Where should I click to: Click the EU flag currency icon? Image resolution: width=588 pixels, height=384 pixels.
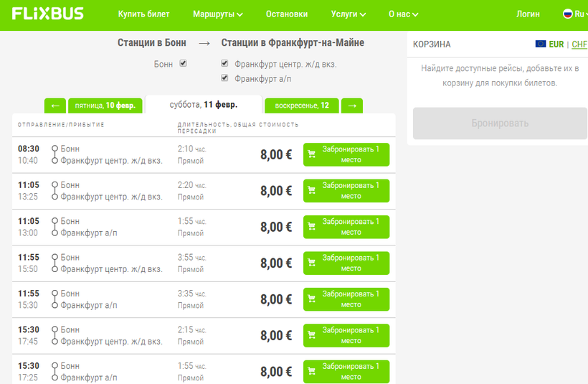[541, 44]
